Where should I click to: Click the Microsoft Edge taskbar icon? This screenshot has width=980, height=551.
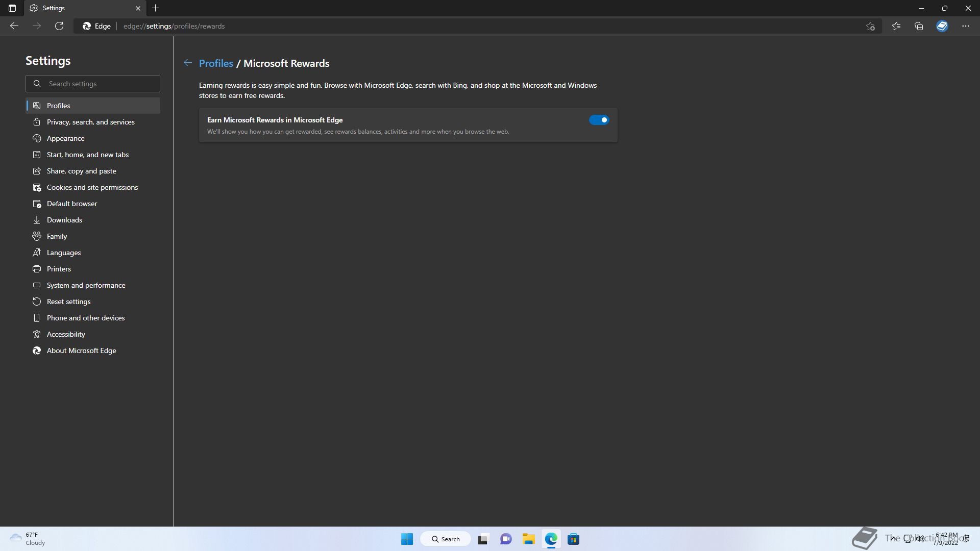tap(551, 539)
